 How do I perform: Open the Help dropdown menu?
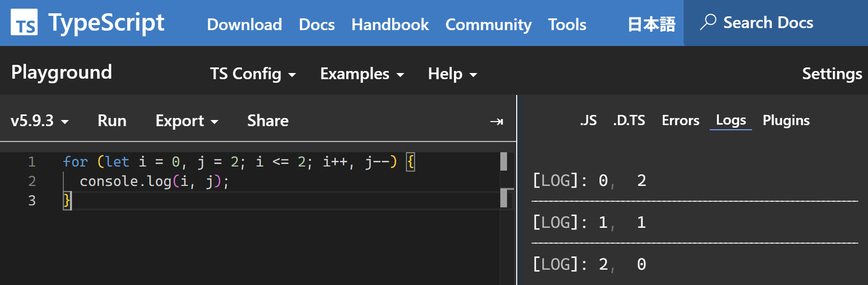click(x=452, y=74)
